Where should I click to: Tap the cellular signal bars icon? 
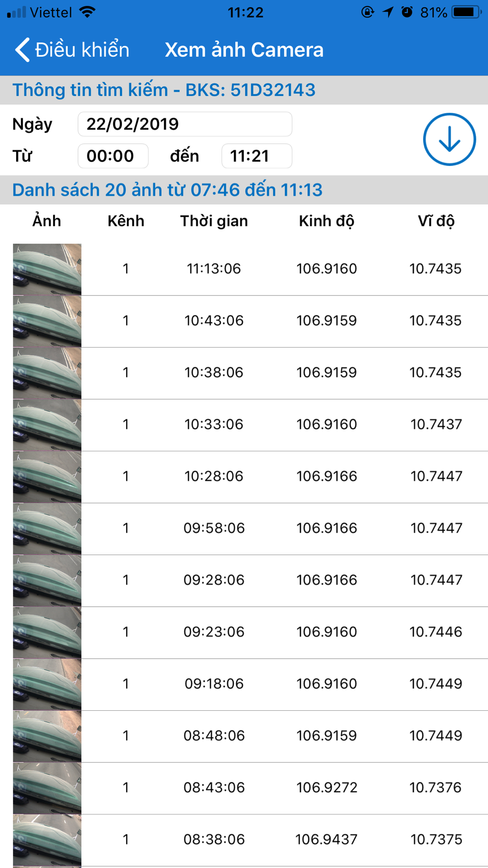coord(16,12)
